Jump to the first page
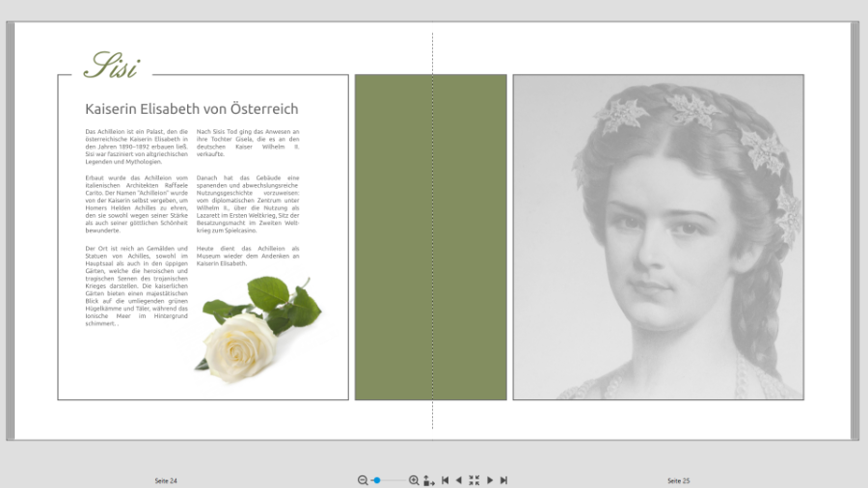868x488 pixels. [445, 480]
